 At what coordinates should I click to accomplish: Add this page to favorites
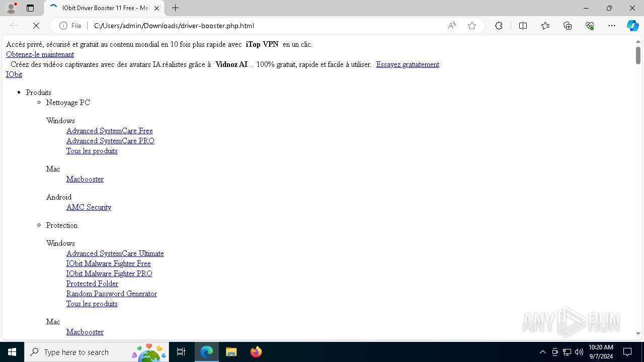472,26
